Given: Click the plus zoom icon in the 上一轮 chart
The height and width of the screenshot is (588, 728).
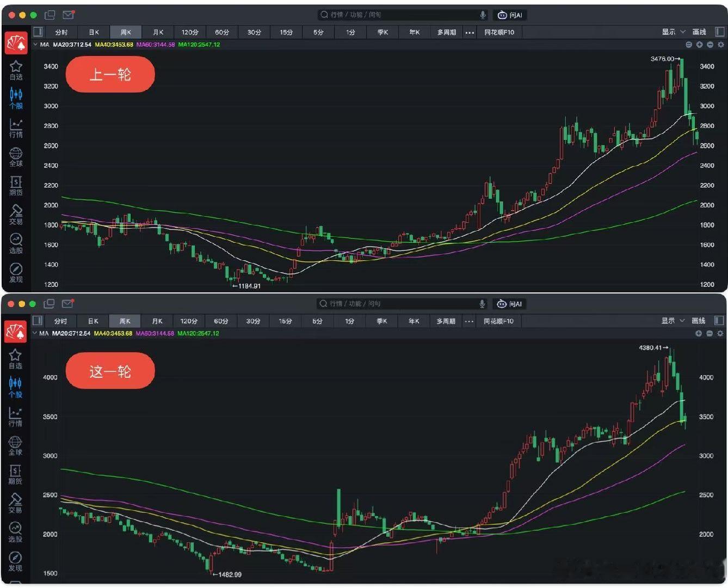Looking at the screenshot, I should pyautogui.click(x=699, y=45).
